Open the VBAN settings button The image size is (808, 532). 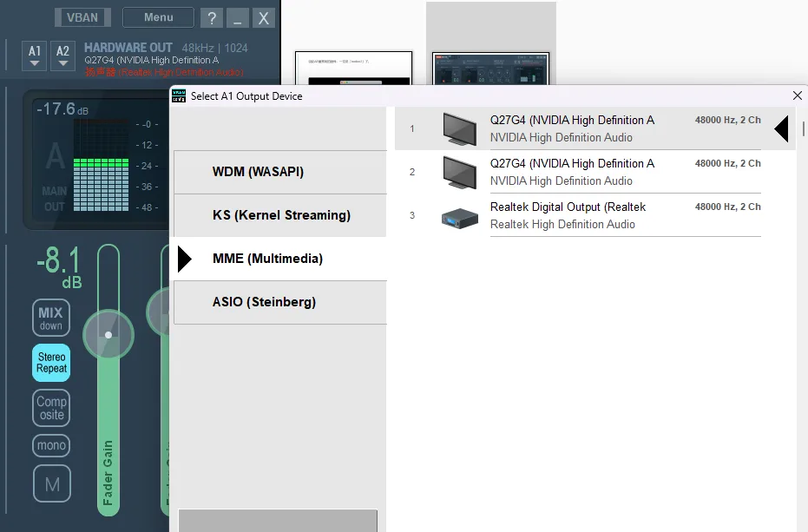coord(82,17)
